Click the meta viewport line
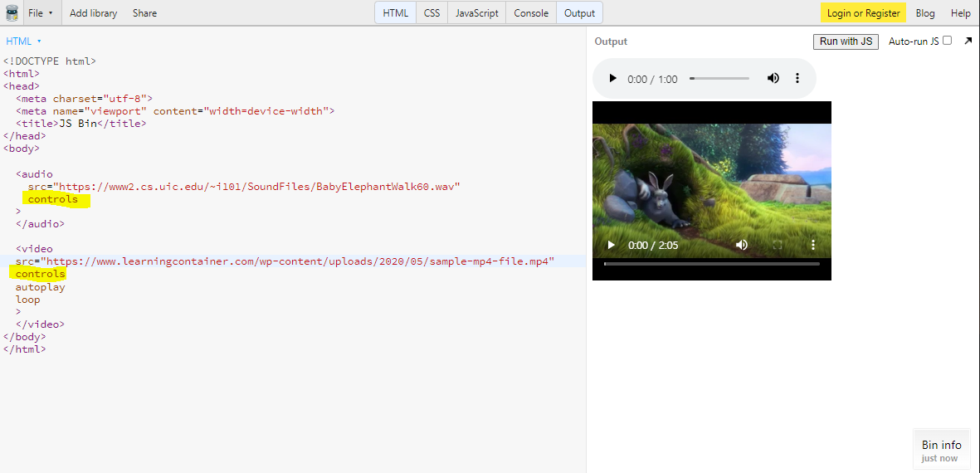Image resolution: width=980 pixels, height=473 pixels. click(x=175, y=110)
